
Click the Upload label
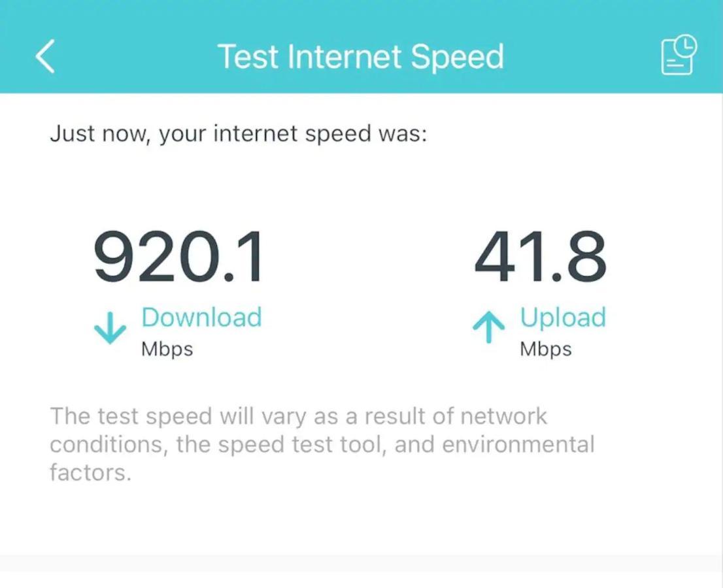(563, 318)
